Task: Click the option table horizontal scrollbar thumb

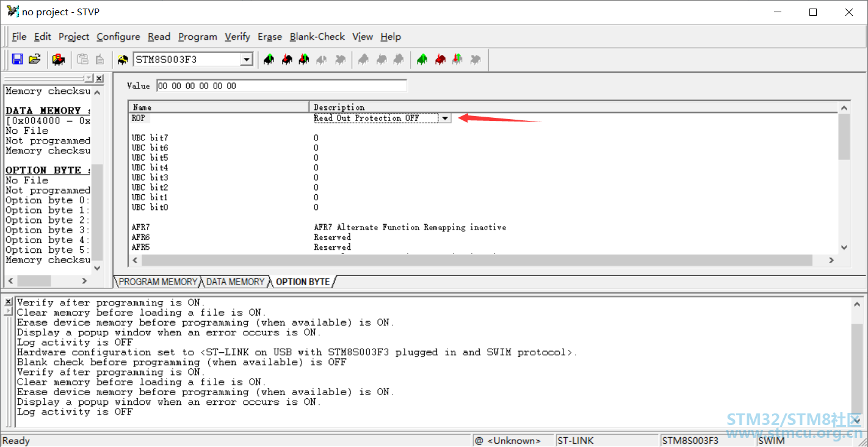Action: (476, 260)
